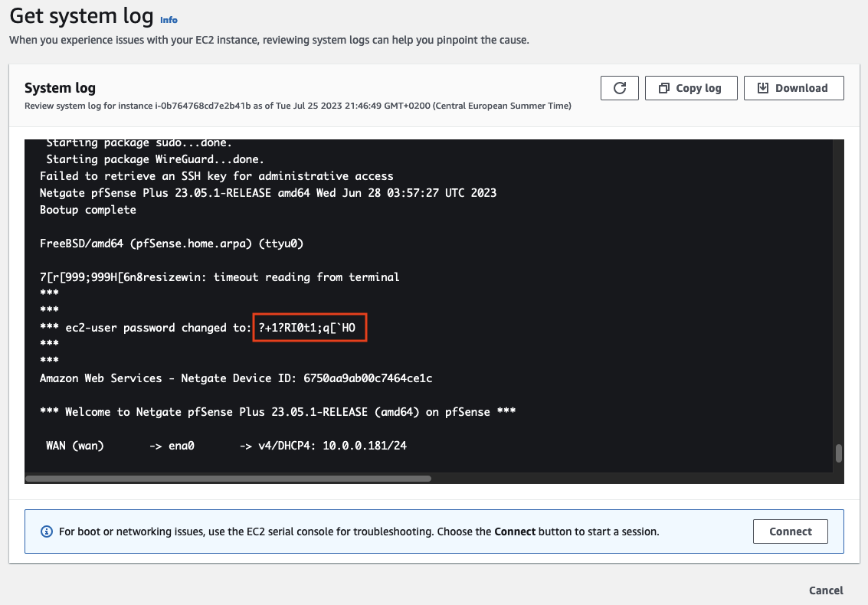Viewport: 868px width, 605px height.
Task: Click the horizontal scrollbar below the log output
Action: [x=230, y=478]
